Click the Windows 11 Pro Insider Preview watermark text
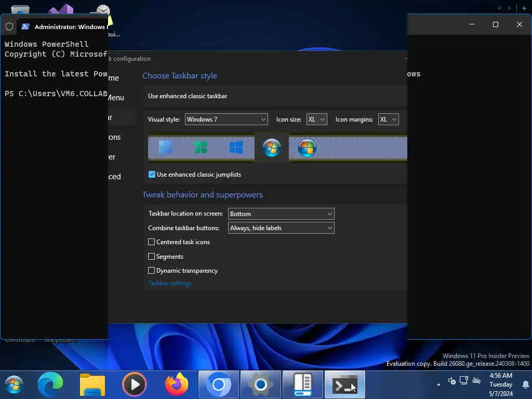 pyautogui.click(x=486, y=355)
